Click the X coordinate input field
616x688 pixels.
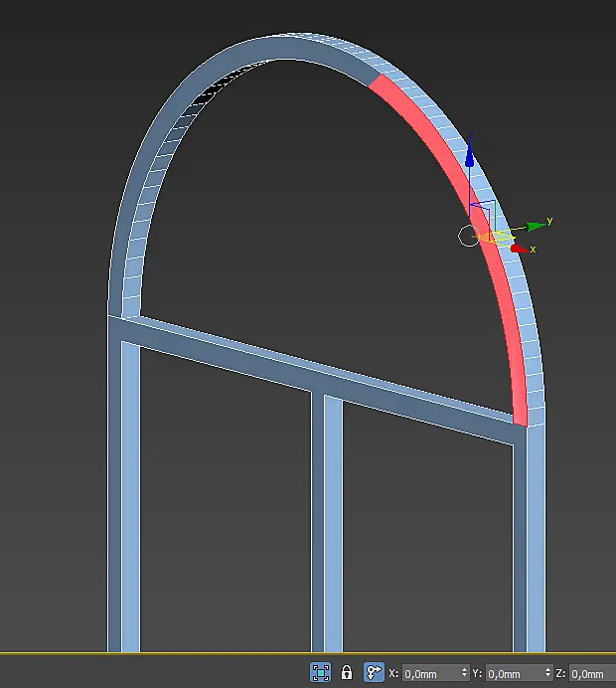tap(431, 673)
